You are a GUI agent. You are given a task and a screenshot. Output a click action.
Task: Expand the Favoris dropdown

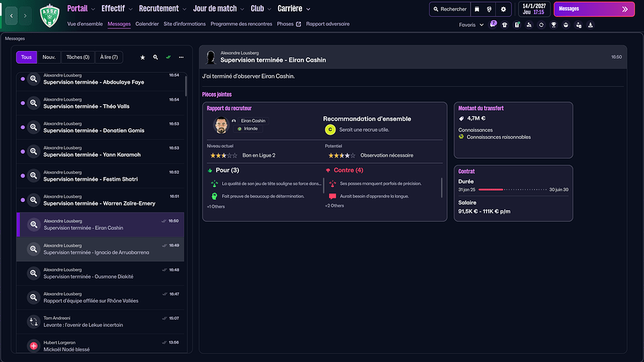(x=471, y=25)
